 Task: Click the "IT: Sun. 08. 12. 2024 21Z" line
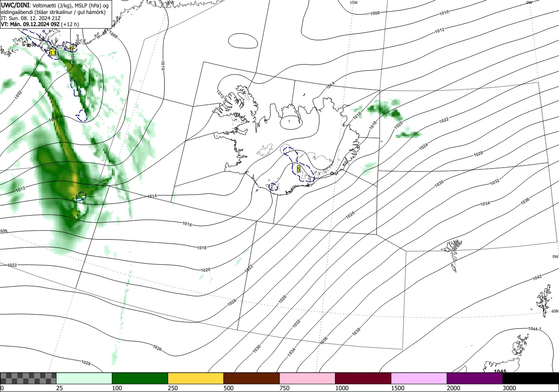tap(31, 18)
